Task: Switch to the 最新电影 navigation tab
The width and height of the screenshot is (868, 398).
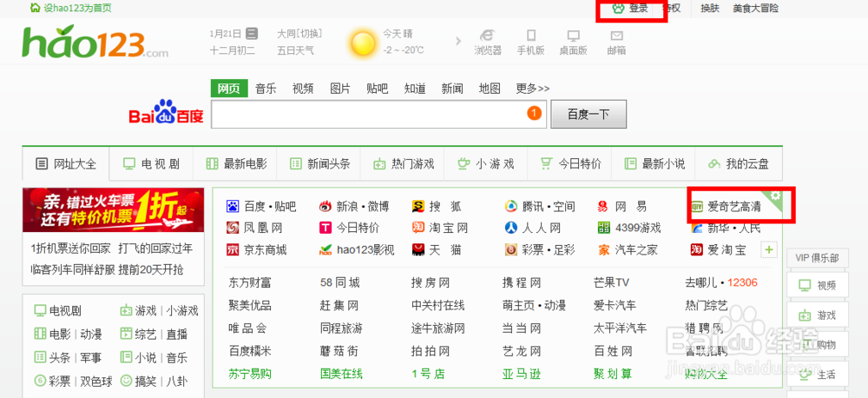Action: pos(235,163)
